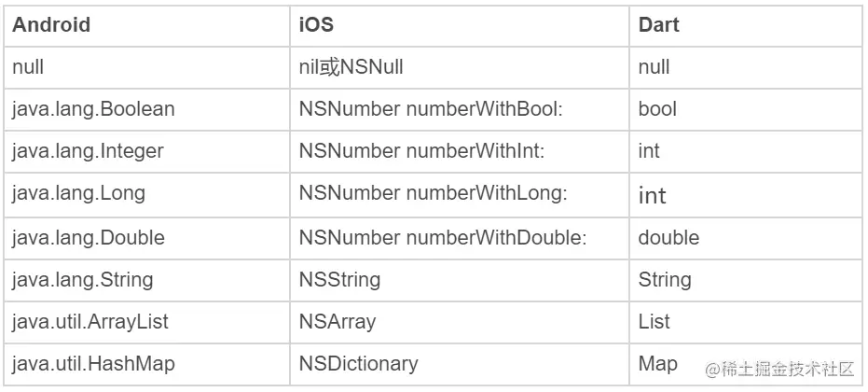Screen dimensions: 868x392
Task: Click the 稀土掘金技术社区 watermark
Action: (x=779, y=369)
